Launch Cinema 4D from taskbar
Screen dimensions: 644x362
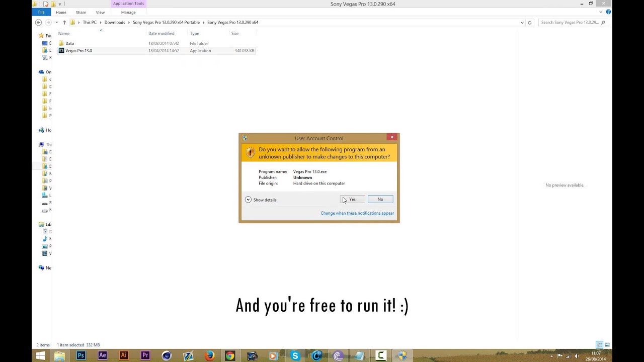click(167, 356)
